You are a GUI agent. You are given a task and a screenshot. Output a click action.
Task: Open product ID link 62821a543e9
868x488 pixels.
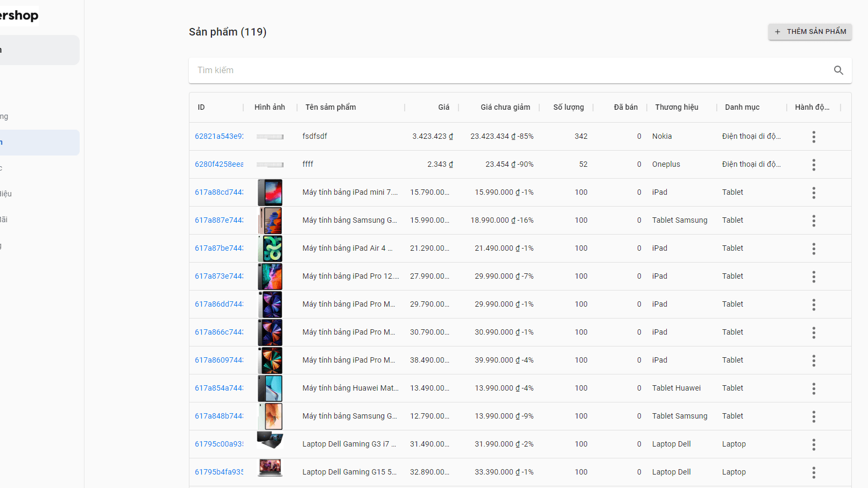218,137
